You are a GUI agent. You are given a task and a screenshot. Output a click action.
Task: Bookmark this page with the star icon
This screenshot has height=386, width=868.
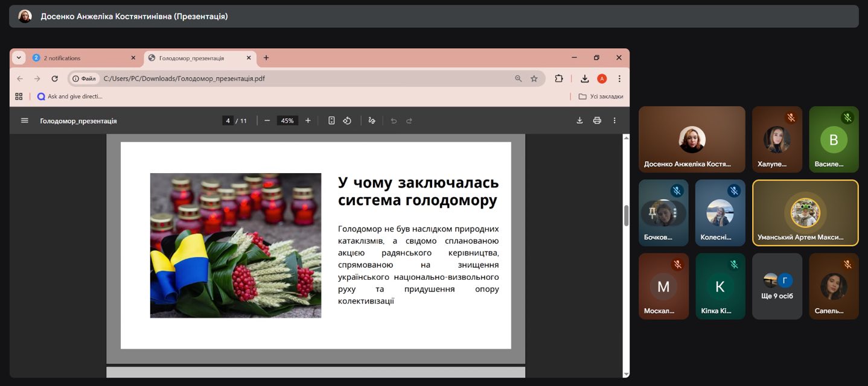coord(534,78)
